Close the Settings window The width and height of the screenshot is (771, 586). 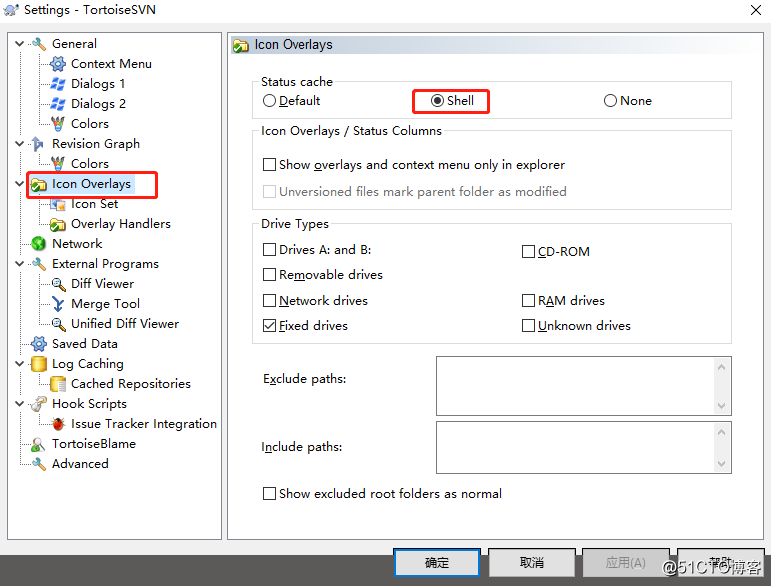(x=756, y=10)
